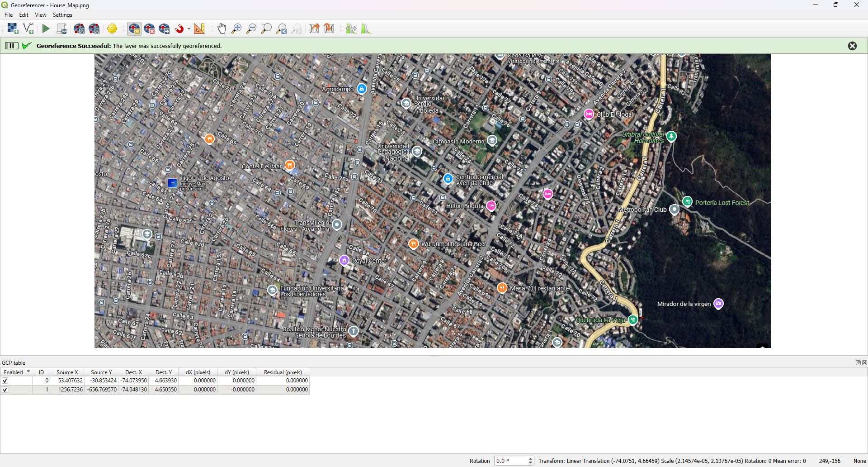Click the dX (pixels) column header

(x=198, y=372)
